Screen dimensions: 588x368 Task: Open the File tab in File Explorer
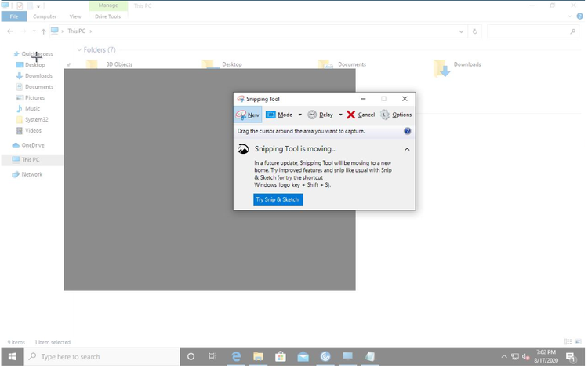coord(14,16)
